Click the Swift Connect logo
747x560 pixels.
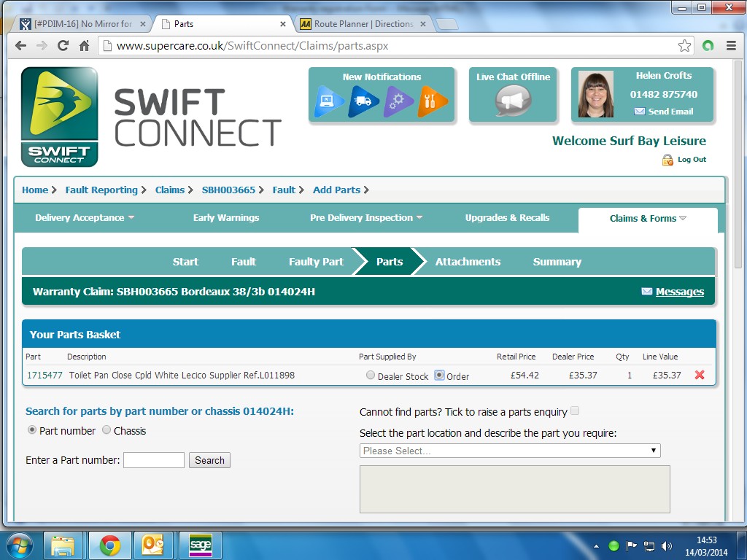click(x=60, y=117)
